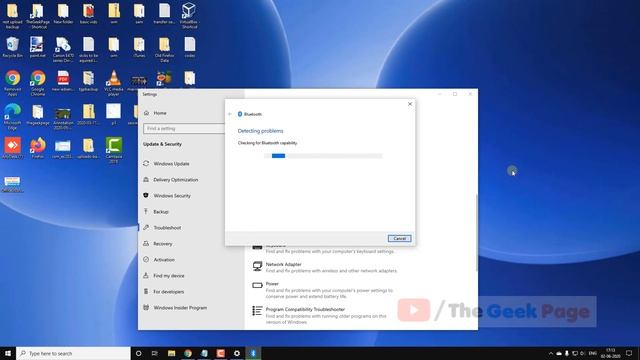640x360 pixels.
Task: Focus the Find a setting search box
Action: [184, 129]
